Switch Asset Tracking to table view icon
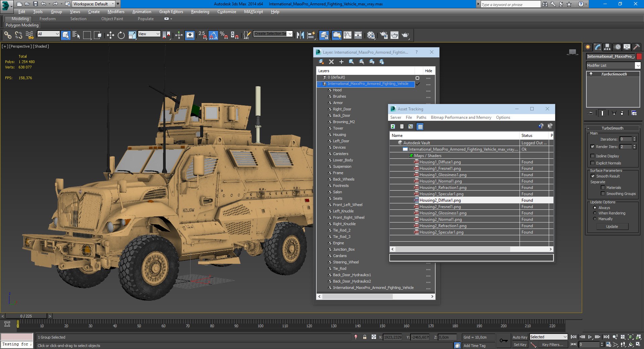 coord(420,127)
